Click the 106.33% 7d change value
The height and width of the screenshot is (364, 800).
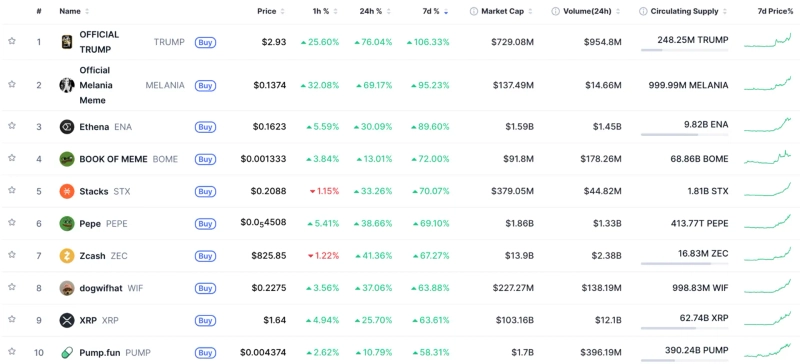pyautogui.click(x=428, y=42)
